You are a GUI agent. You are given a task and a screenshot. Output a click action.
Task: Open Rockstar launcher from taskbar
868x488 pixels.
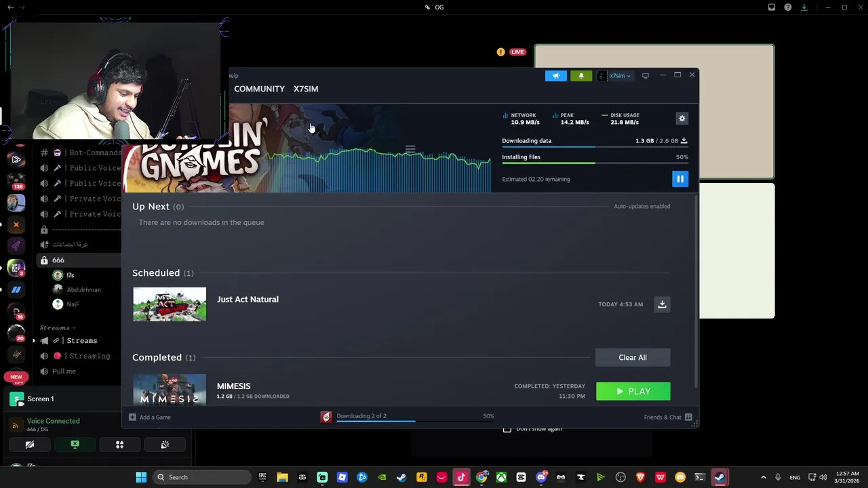pyautogui.click(x=422, y=477)
